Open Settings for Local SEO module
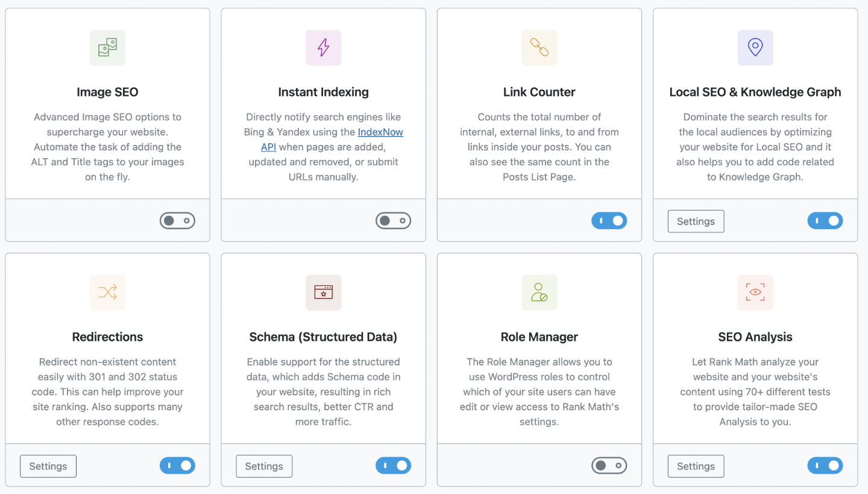 tap(696, 221)
